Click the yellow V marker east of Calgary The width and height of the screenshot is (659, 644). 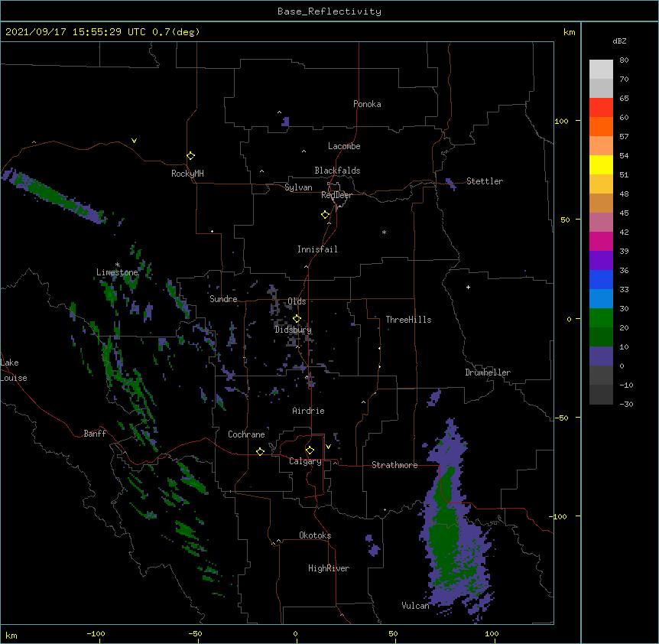click(328, 447)
